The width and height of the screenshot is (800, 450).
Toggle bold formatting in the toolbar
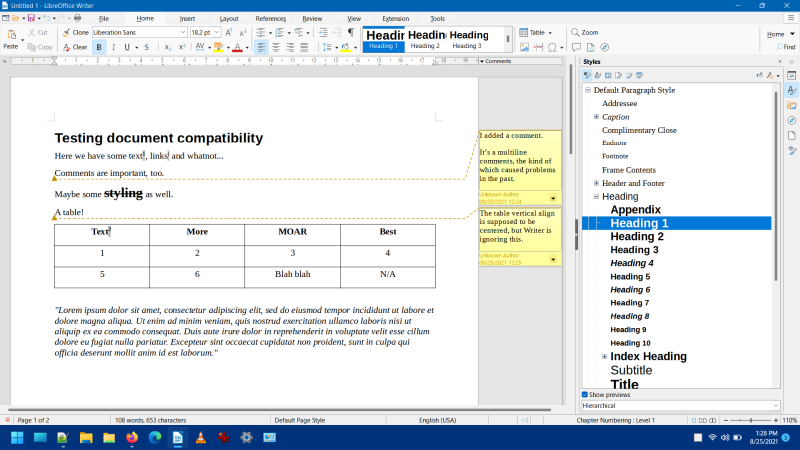(99, 47)
